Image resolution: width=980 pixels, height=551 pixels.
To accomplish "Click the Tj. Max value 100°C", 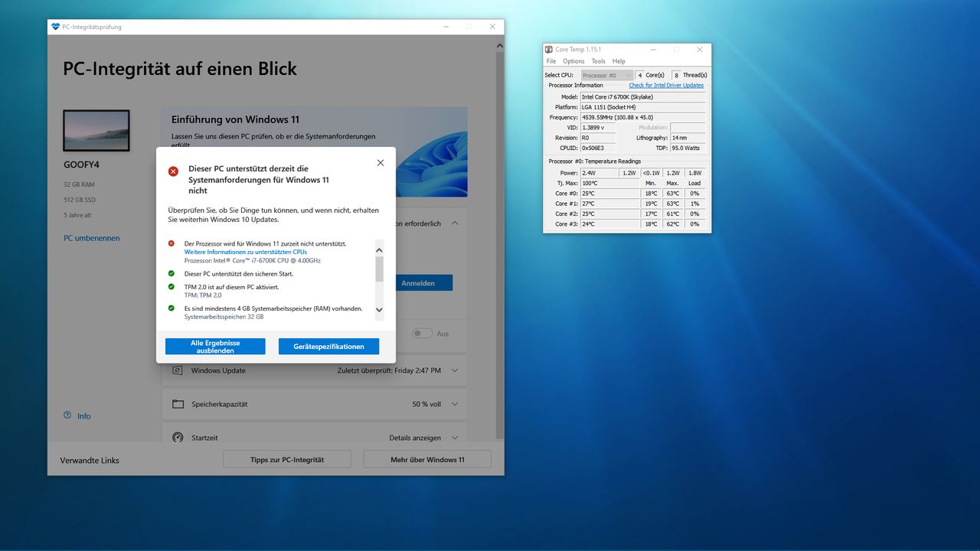I will click(x=610, y=184).
